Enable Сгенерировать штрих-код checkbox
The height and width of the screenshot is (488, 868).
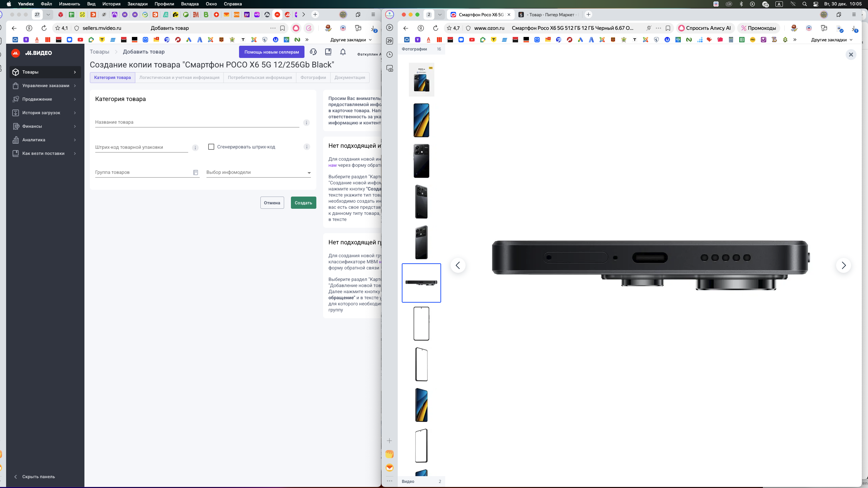point(211,147)
